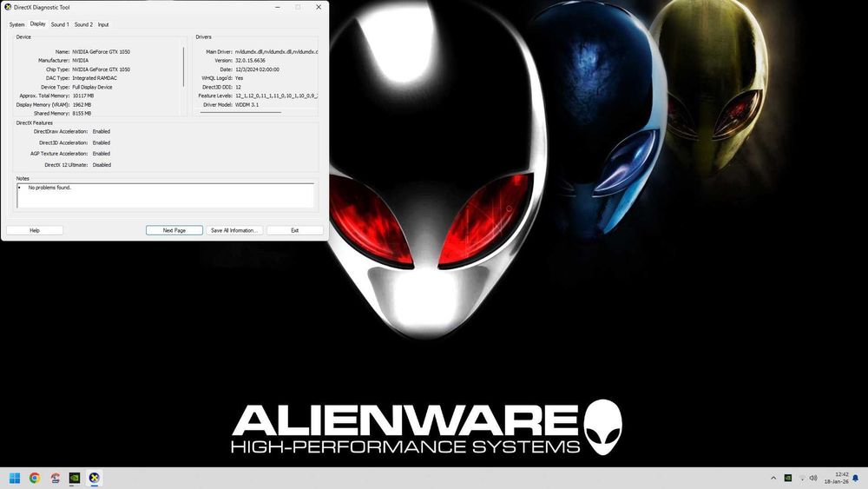This screenshot has width=868, height=489.
Task: Select the GPU name value beside Name:
Action: click(102, 52)
